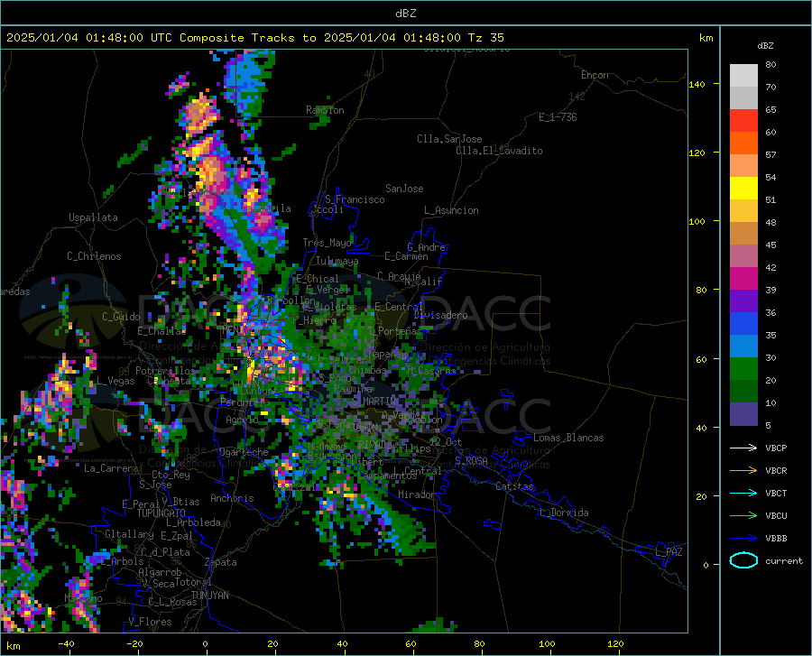Screen dimensions: 812x656
Task: Click the Clla.SanJose place label
Action: click(x=449, y=139)
